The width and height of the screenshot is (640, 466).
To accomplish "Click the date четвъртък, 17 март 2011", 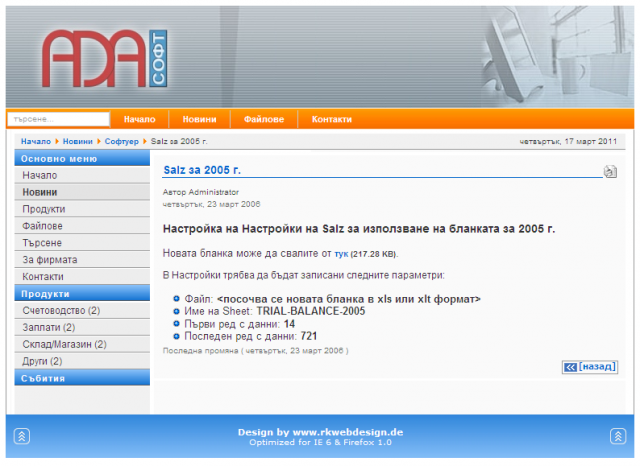I will [568, 141].
